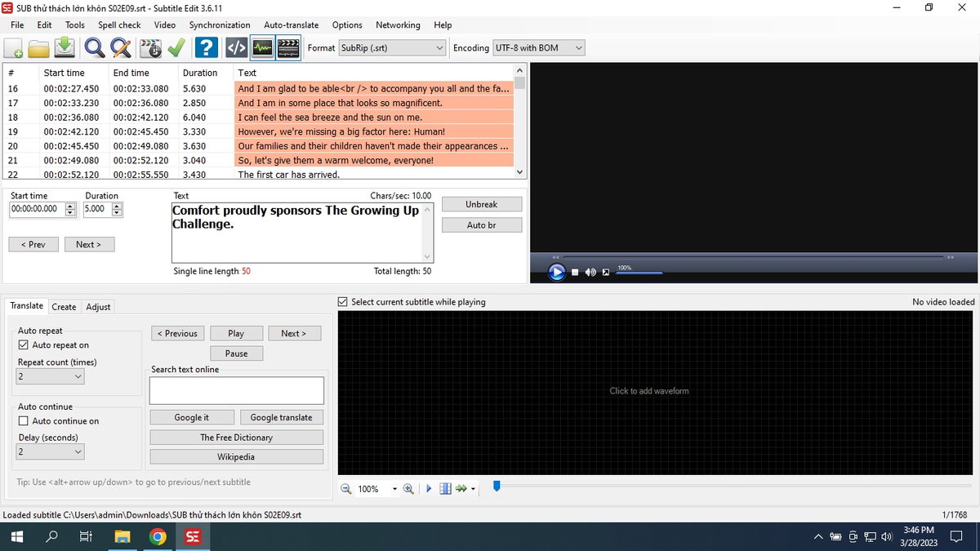Click fast-forward arrows in video player
Image resolution: width=980 pixels, height=551 pixels.
[x=951, y=257]
